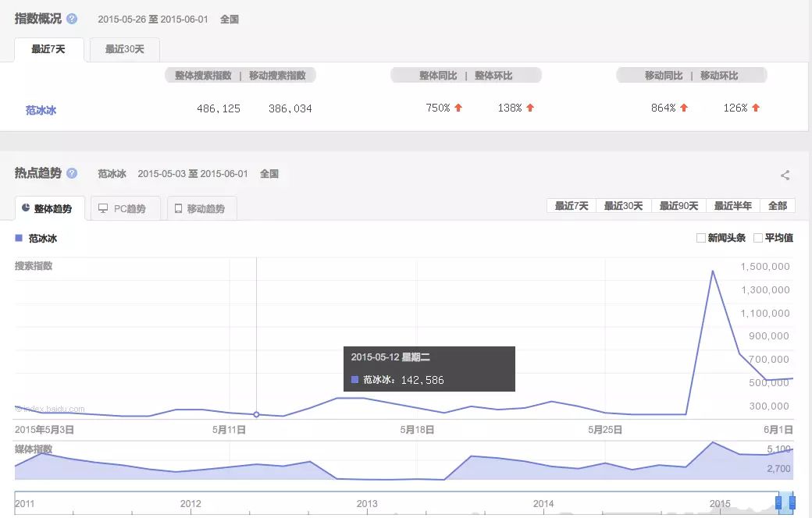Click the 386,034 mobile index value
Screen dimensions: 812x518
[x=290, y=108]
